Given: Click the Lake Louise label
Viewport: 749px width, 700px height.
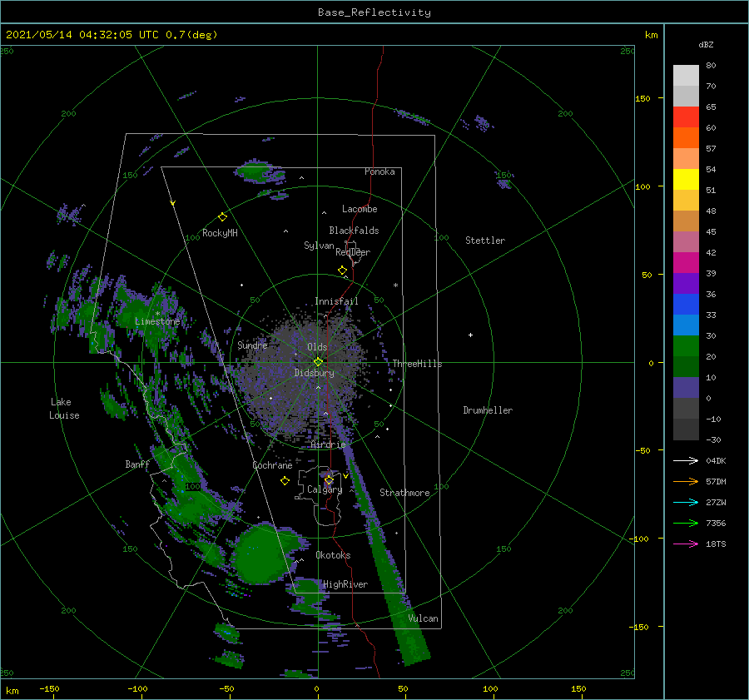Looking at the screenshot, I should point(64,409).
